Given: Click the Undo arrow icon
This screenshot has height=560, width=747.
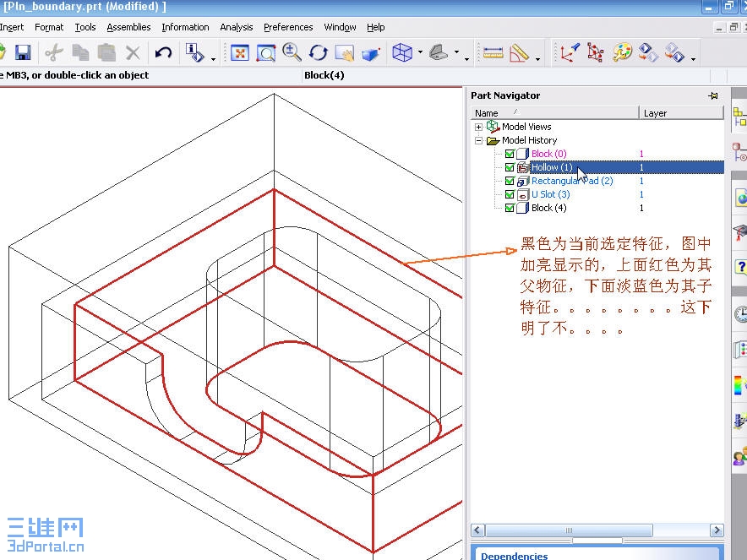Looking at the screenshot, I should [163, 52].
